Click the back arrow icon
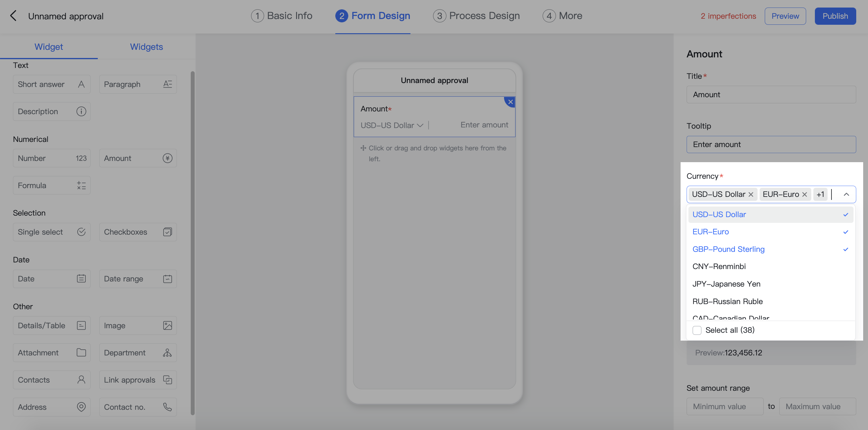This screenshot has width=868, height=430. pos(13,16)
